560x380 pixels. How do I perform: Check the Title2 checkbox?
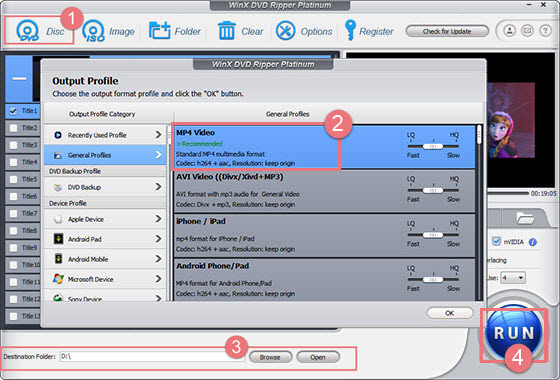tap(13, 128)
